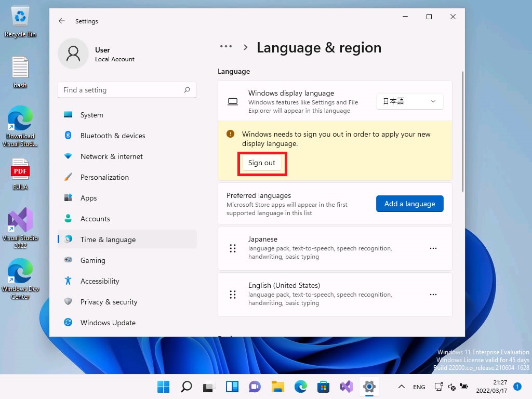Screen dimensions: 532x399
Task: Click the back arrow in Settings
Action: pos(62,21)
